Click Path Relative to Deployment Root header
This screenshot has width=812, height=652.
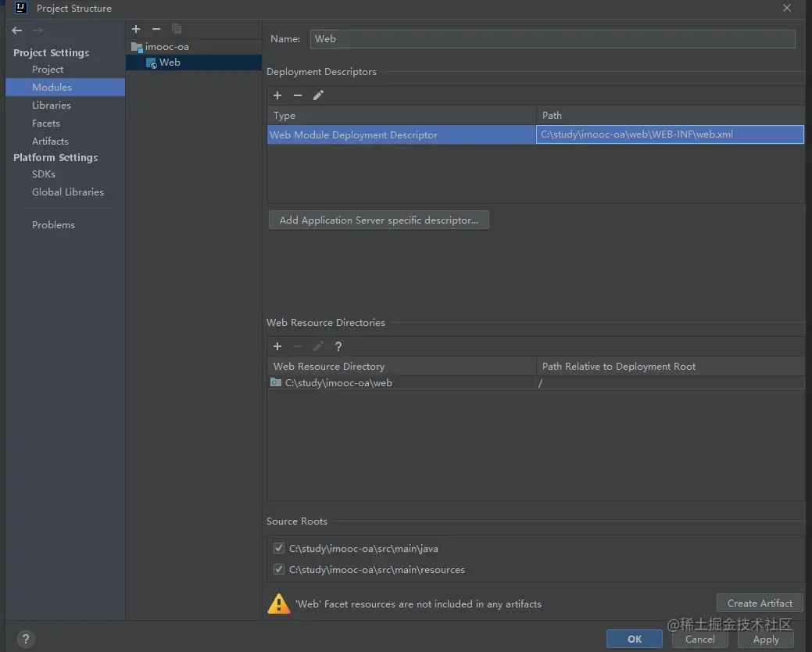click(x=670, y=366)
